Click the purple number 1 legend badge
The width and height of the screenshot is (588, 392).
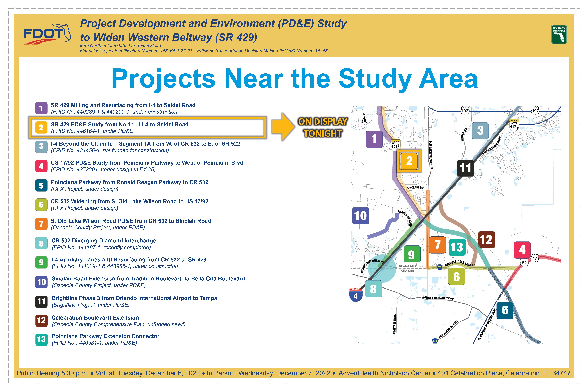(41, 108)
